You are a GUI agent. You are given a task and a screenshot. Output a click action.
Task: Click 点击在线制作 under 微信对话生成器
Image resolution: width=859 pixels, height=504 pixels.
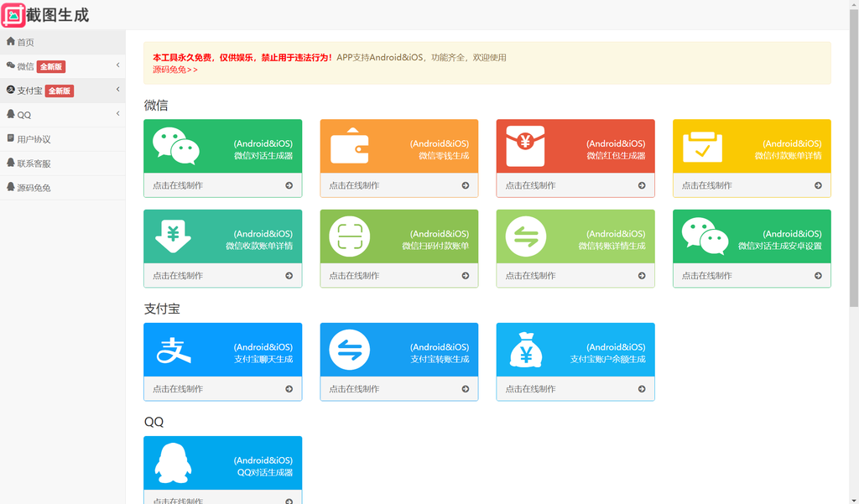coord(178,185)
